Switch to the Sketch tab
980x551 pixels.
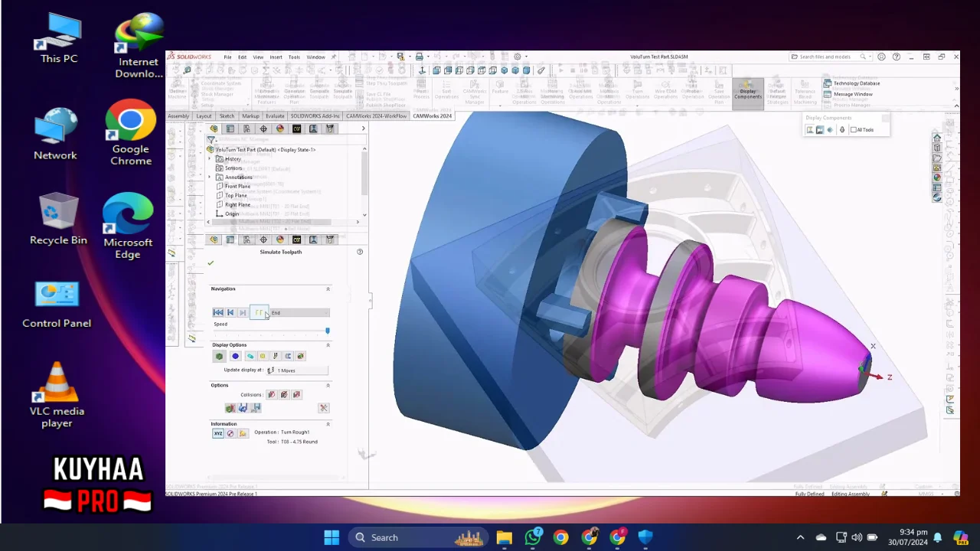(x=227, y=116)
